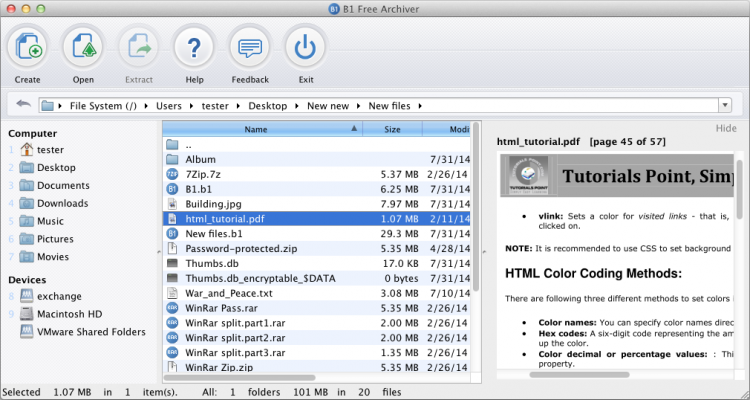
Task: Expand the arrow after 'Desktop' breadcrumb
Action: (297, 105)
